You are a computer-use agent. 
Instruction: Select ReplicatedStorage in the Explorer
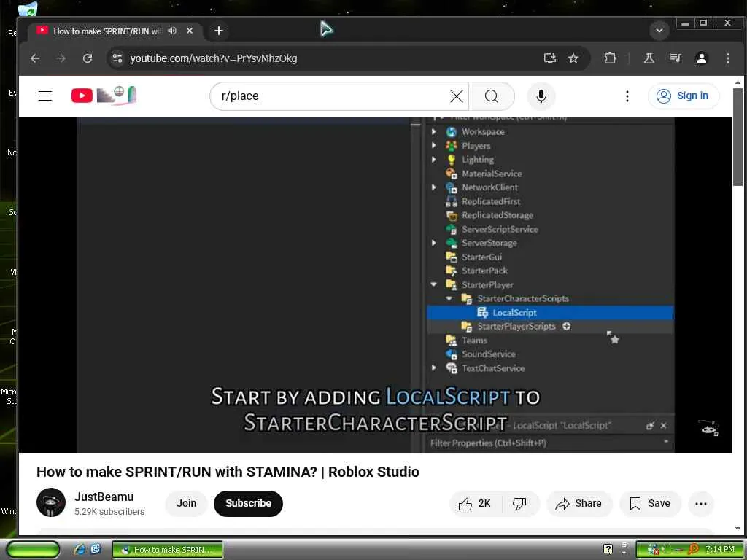click(x=498, y=215)
